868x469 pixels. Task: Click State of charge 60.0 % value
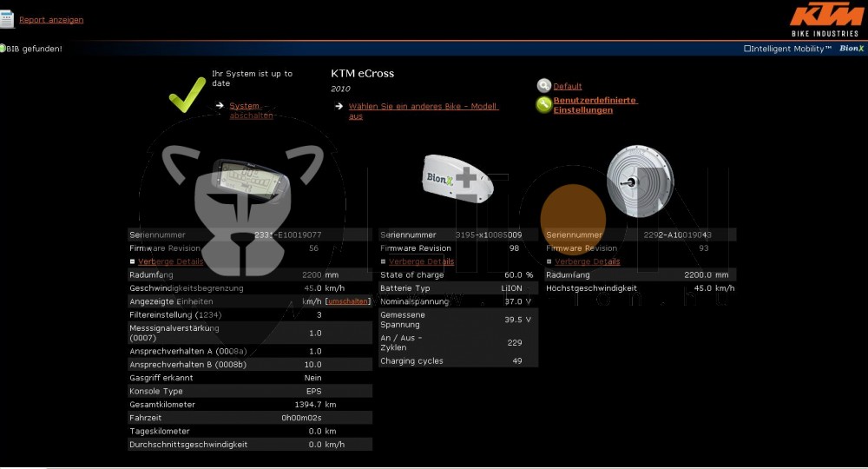(x=519, y=274)
